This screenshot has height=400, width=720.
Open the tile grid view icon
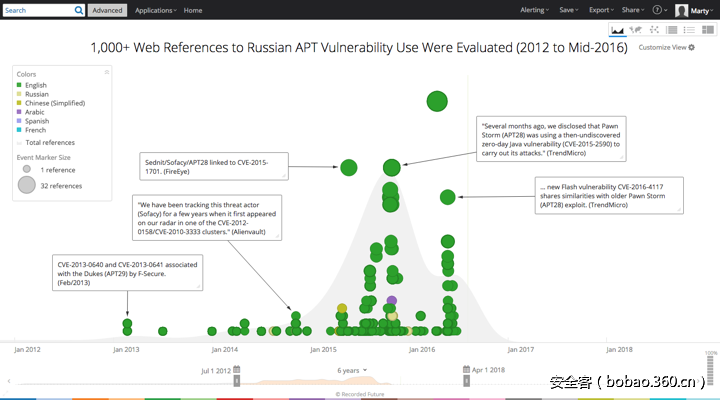[708, 30]
